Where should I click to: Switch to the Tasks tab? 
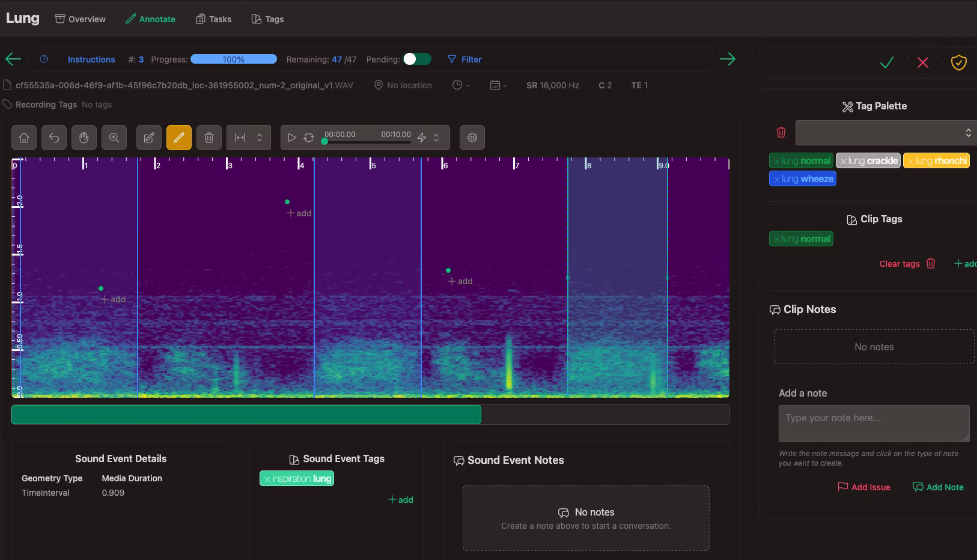click(x=213, y=19)
